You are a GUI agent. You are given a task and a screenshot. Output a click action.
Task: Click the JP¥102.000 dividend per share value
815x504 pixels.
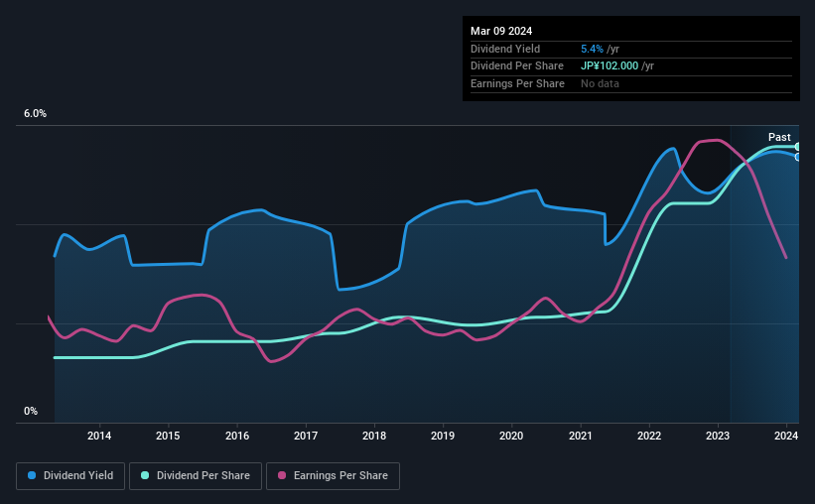coord(610,66)
